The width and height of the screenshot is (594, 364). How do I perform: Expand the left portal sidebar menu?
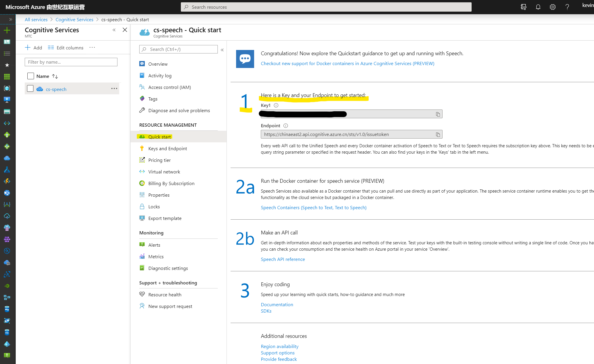pyautogui.click(x=10, y=19)
